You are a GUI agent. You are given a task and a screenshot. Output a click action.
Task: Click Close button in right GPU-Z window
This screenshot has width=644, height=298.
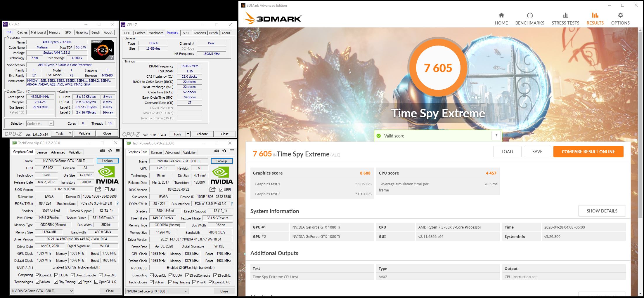pyautogui.click(x=224, y=291)
